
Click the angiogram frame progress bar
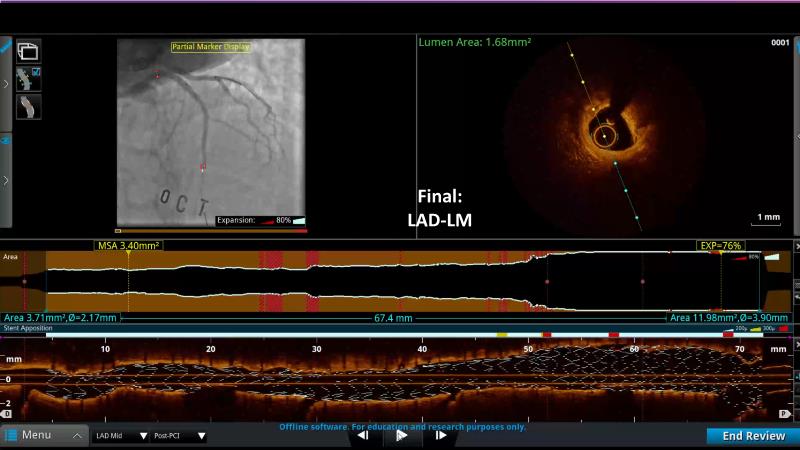[x=211, y=231]
